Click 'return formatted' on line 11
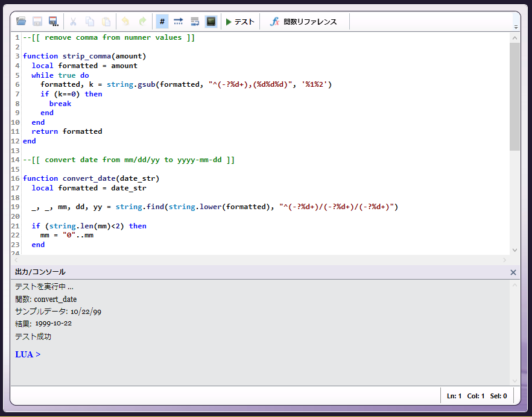This screenshot has width=532, height=417. coord(67,131)
